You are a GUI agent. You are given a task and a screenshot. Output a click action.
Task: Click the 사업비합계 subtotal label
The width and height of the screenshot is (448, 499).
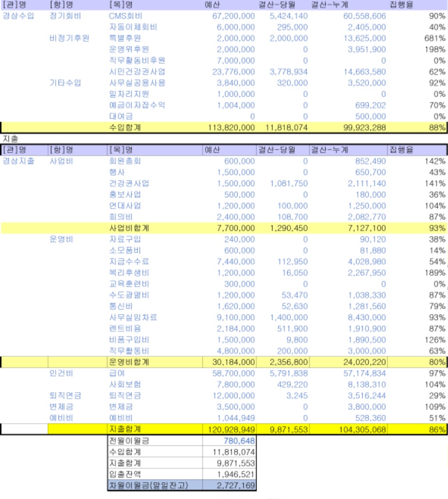pyautogui.click(x=129, y=228)
